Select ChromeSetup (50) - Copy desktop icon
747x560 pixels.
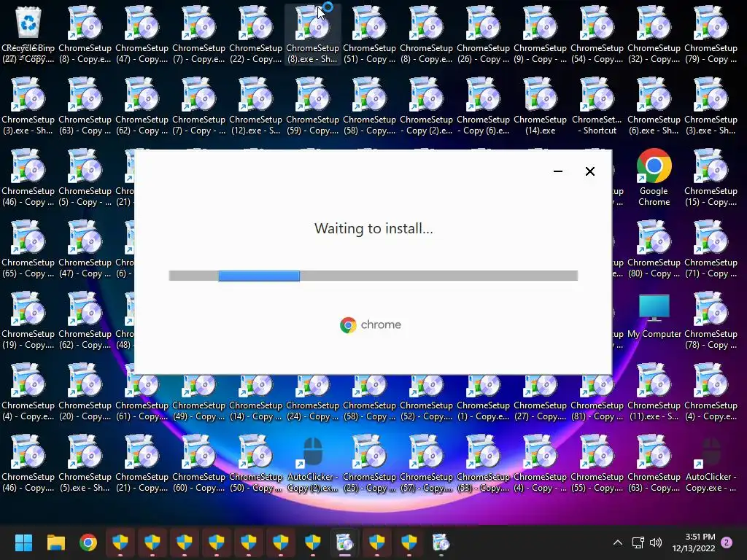(x=255, y=463)
